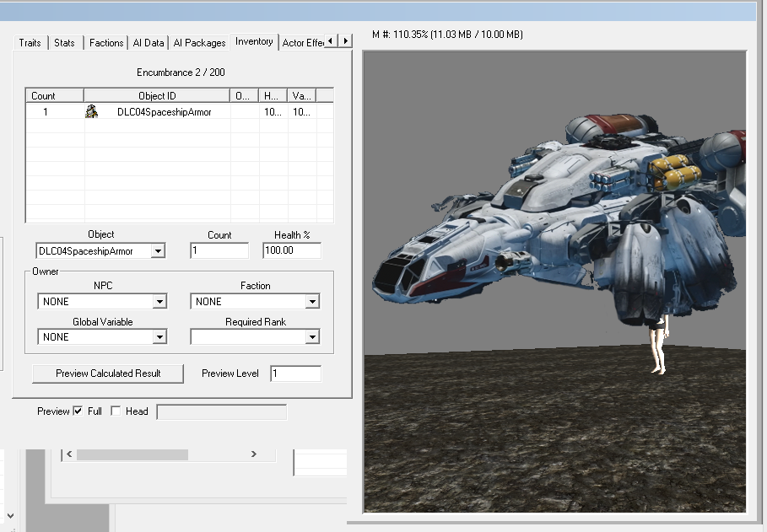Click the horizontal scrollbar thumb
This screenshot has width=767, height=532.
click(x=132, y=454)
